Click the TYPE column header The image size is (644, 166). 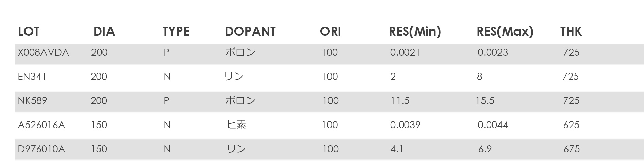176,32
